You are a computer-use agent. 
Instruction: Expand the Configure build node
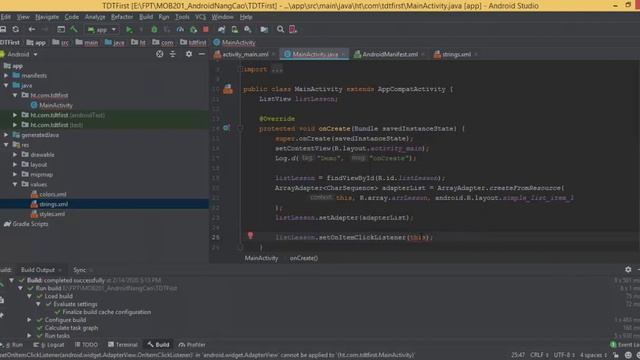coord(29,320)
